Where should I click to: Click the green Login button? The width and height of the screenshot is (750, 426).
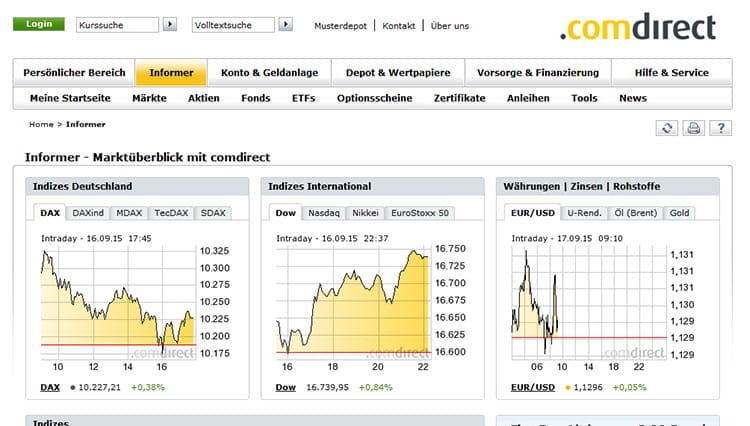39,24
